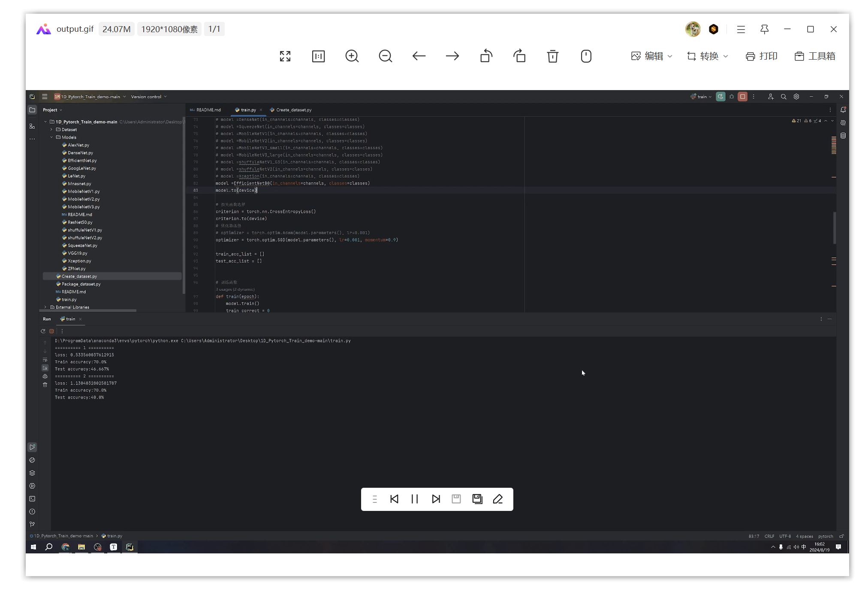Viewport: 868px width, 595px height.
Task: Step to the previous GIF frame
Action: pos(394,499)
